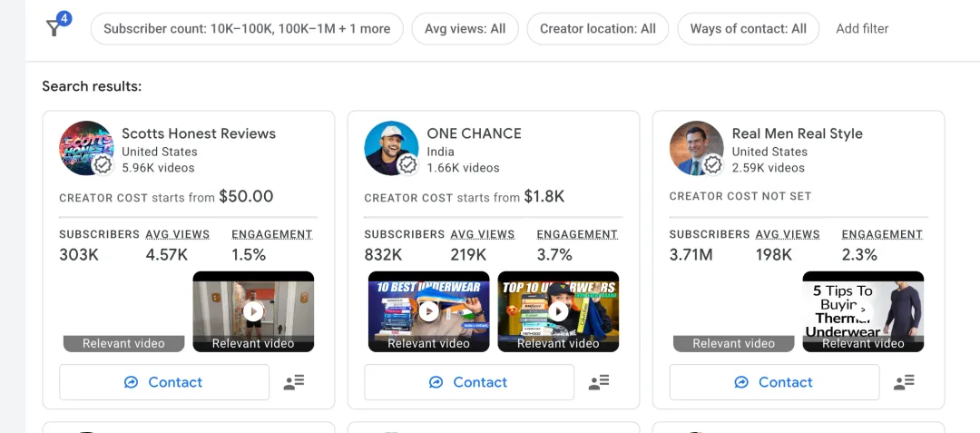980x433 pixels.
Task: Contact Real Men Real Style
Action: (774, 382)
